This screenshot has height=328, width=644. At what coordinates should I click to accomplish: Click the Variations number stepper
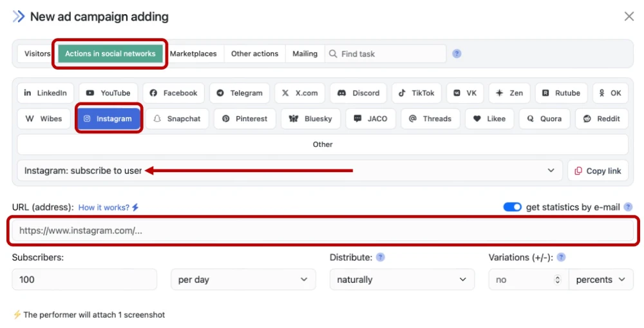coord(558,280)
